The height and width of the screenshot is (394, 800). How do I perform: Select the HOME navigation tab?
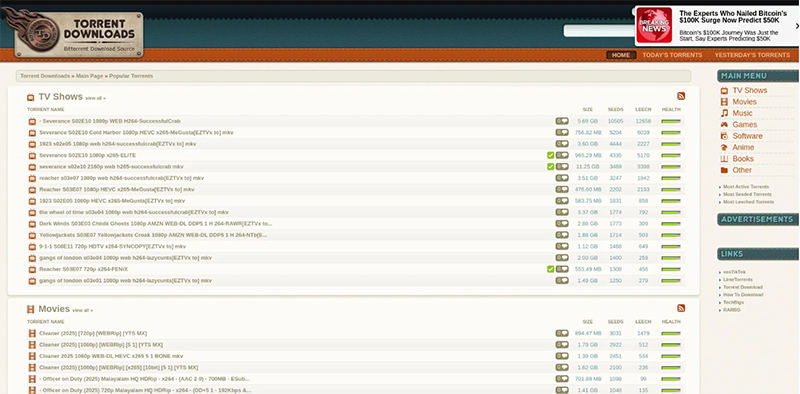621,55
